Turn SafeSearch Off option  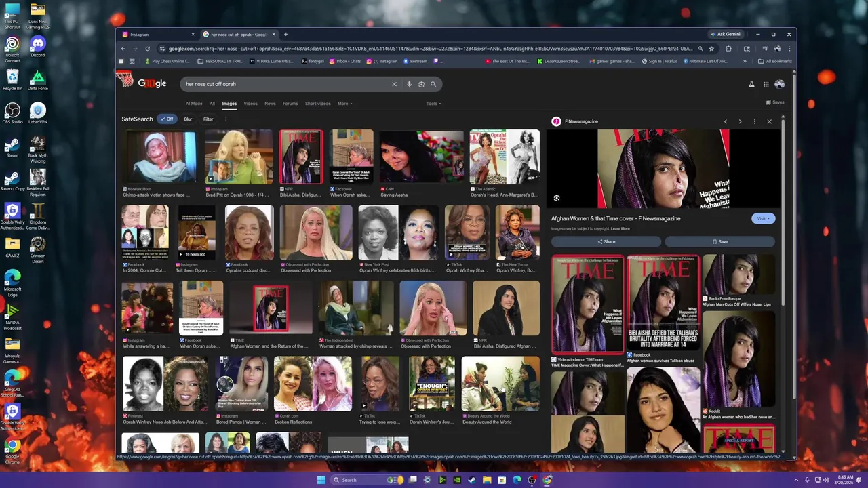[167, 119]
